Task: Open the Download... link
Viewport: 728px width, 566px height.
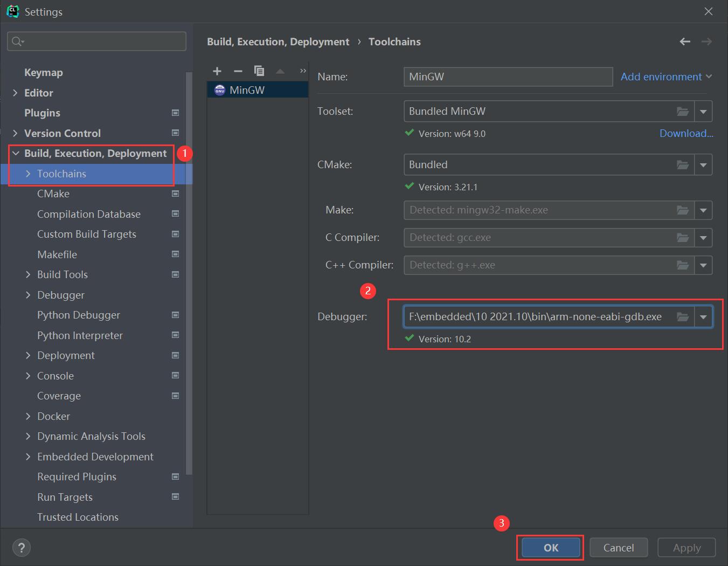Action: coord(687,133)
